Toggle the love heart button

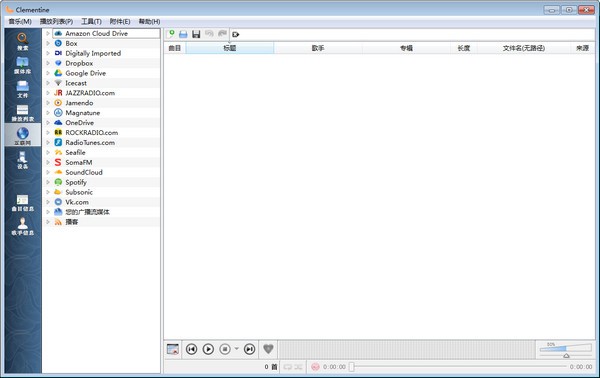coord(268,349)
